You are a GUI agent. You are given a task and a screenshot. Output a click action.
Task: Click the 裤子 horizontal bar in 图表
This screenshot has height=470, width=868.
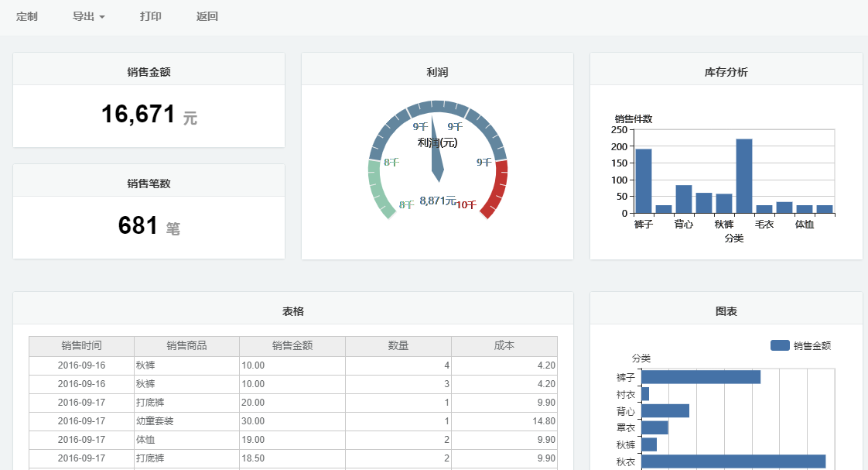tap(700, 377)
